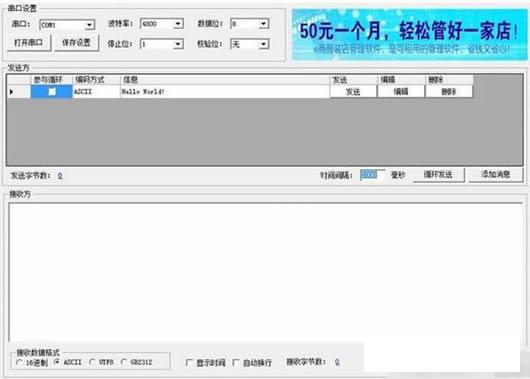This screenshot has width=530, height=379.
Task: Click the 保存设置 button
Action: pos(76,43)
